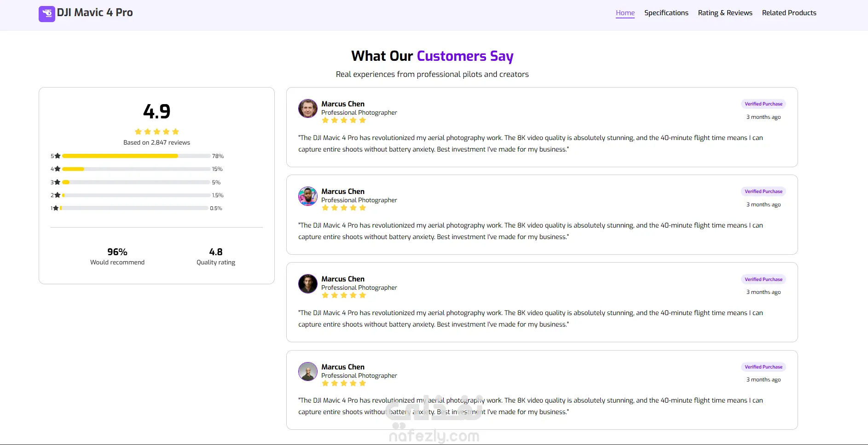Open Rating & Reviews nav link
Viewport: 868px width, 445px height.
click(x=725, y=13)
